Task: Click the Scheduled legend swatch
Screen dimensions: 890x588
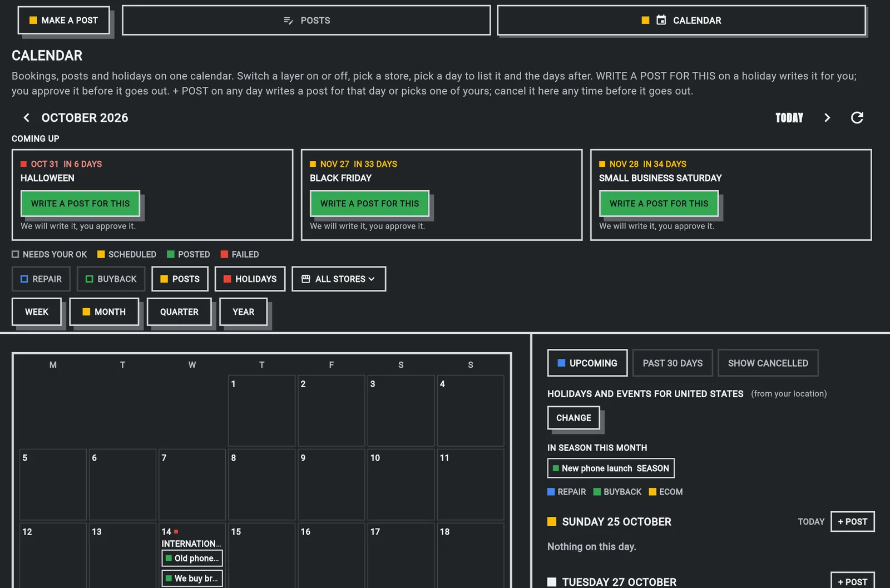Action: coord(101,254)
